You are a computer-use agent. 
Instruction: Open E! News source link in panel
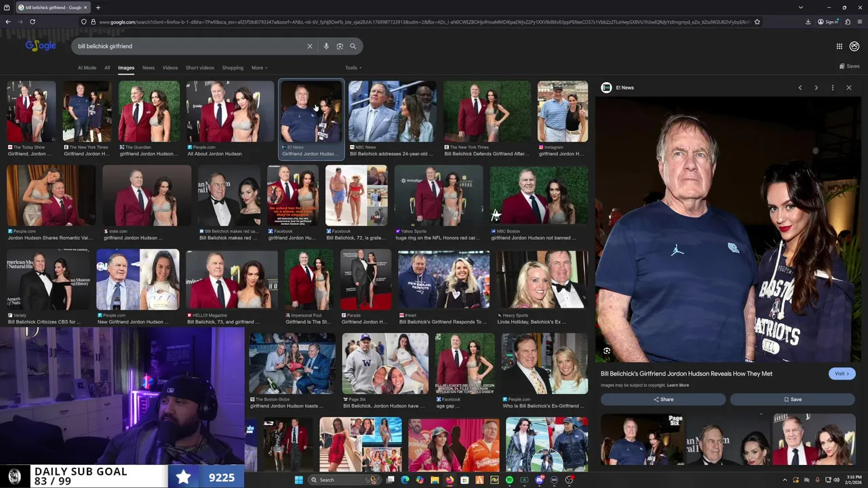coord(618,87)
